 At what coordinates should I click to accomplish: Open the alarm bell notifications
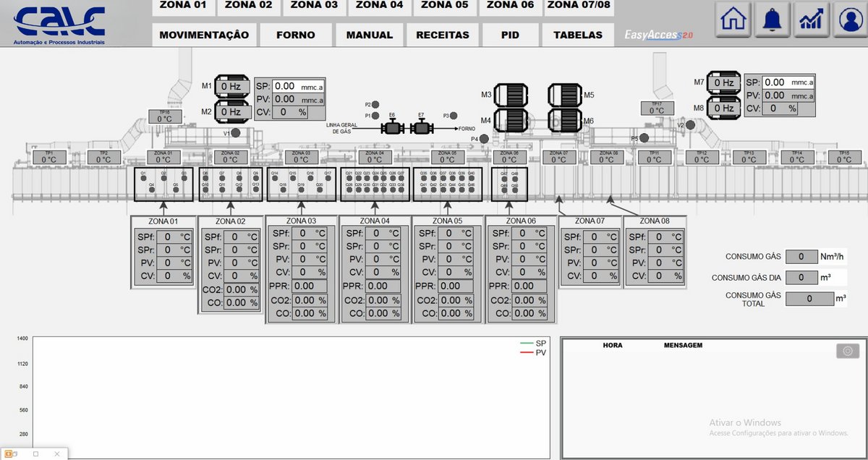pos(773,20)
